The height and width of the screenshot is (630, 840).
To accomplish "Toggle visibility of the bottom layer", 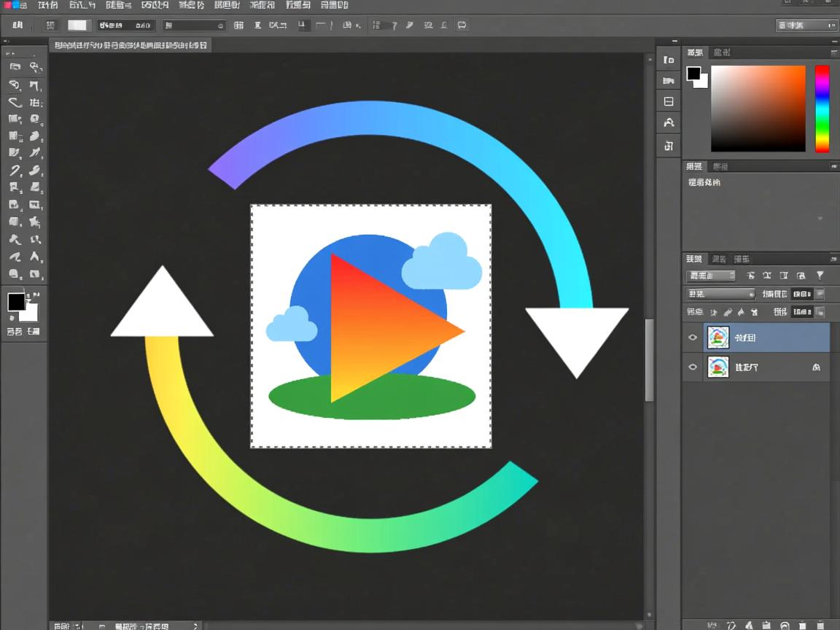I will [x=693, y=367].
